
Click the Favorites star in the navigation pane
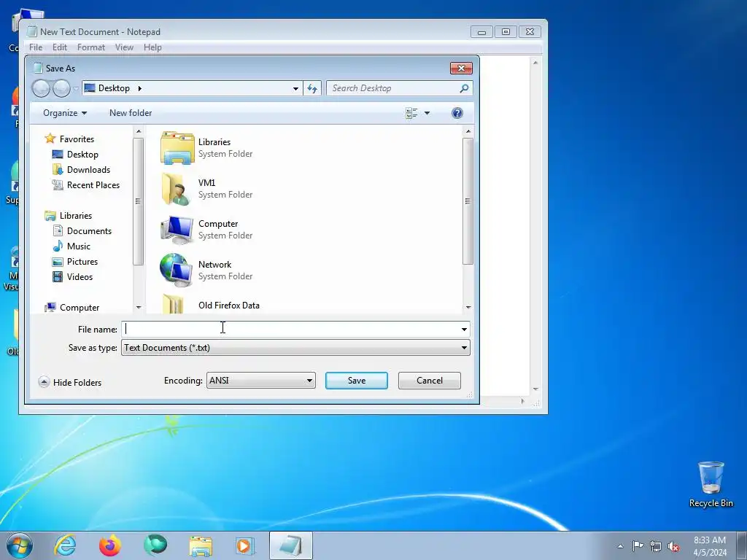tap(50, 139)
